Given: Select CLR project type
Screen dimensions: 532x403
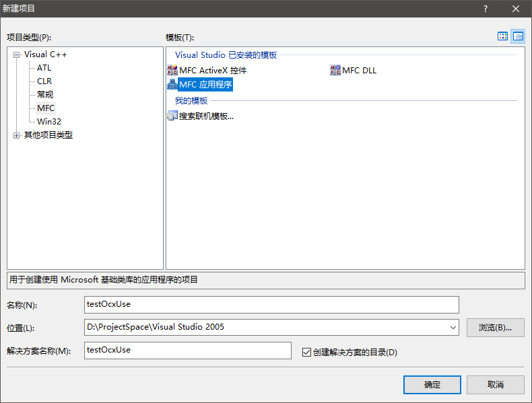Looking at the screenshot, I should click(x=44, y=81).
